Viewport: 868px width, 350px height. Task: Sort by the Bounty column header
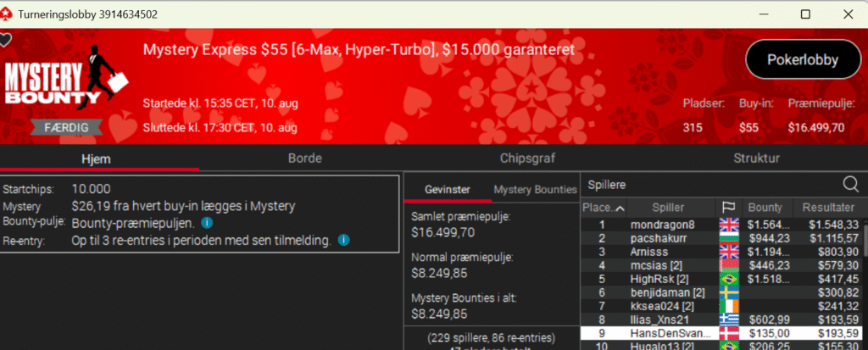[765, 208]
